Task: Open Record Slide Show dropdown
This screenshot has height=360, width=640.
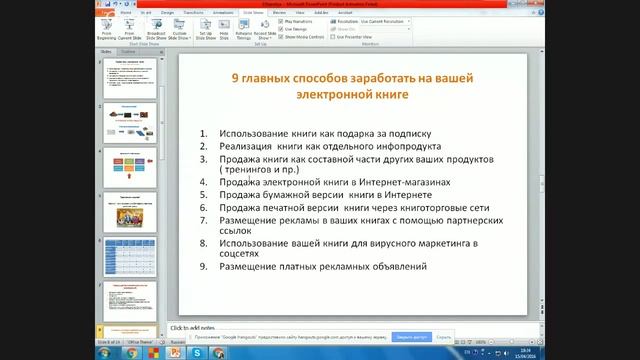Action: [265, 30]
